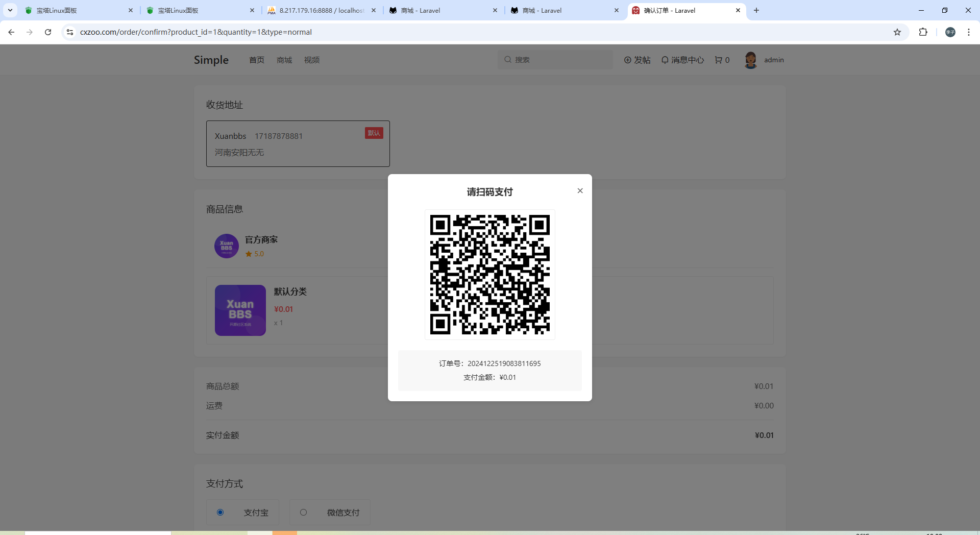
Task: Open the Chrome profile icon
Action: (950, 32)
